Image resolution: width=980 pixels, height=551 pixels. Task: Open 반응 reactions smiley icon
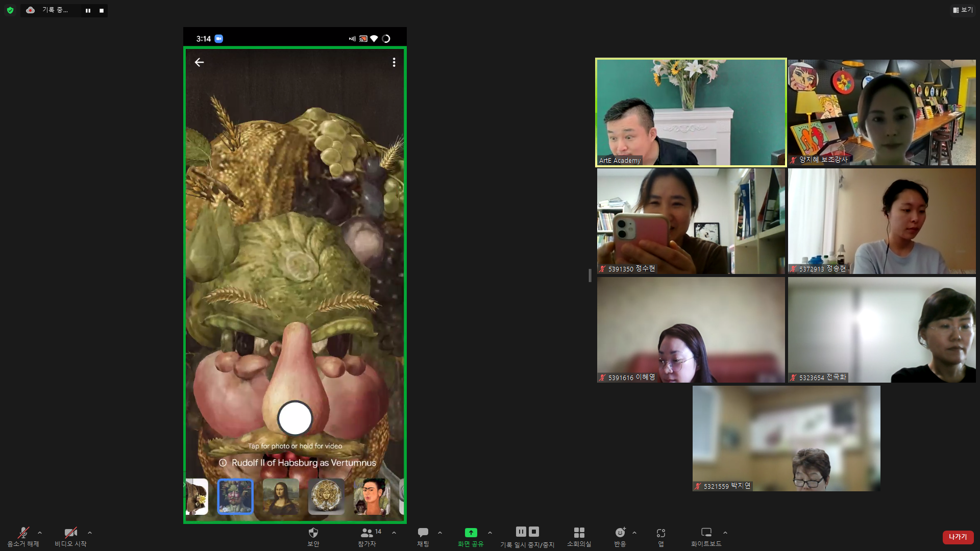click(x=620, y=533)
